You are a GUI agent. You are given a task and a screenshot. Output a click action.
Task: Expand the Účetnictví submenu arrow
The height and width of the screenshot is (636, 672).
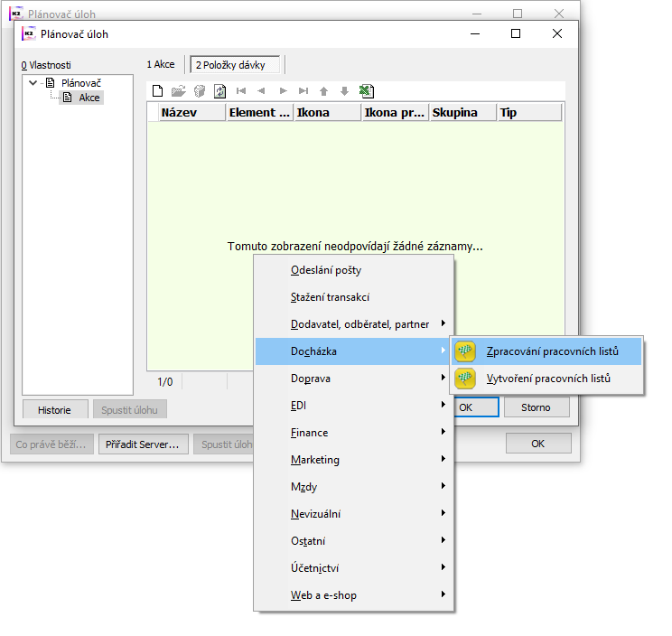coord(443,567)
